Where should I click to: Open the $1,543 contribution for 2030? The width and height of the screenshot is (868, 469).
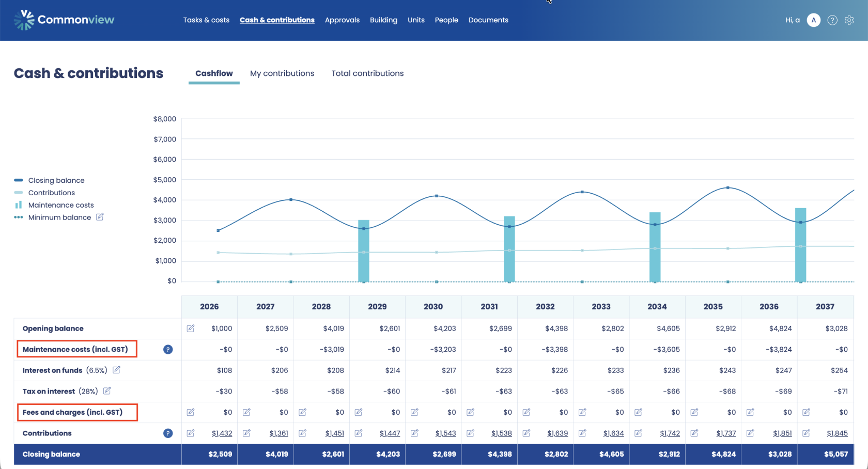coord(445,433)
